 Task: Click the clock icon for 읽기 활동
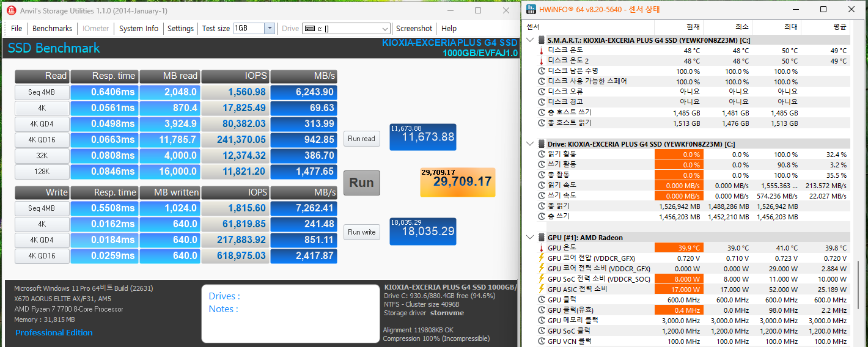(541, 154)
